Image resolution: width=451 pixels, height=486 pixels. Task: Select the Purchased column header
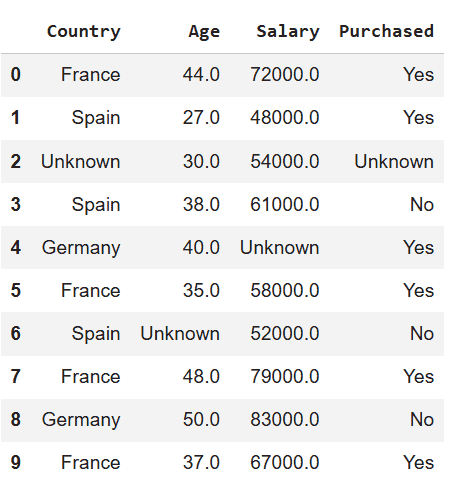click(x=387, y=31)
